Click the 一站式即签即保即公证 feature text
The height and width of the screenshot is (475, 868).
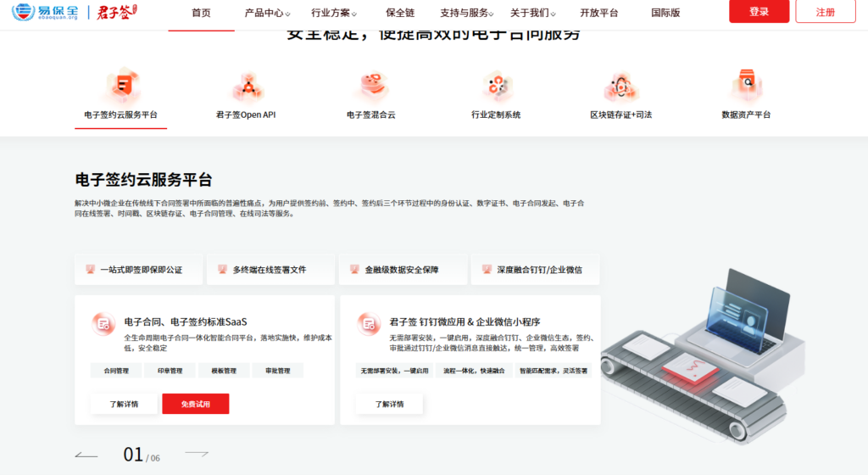pyautogui.click(x=142, y=270)
